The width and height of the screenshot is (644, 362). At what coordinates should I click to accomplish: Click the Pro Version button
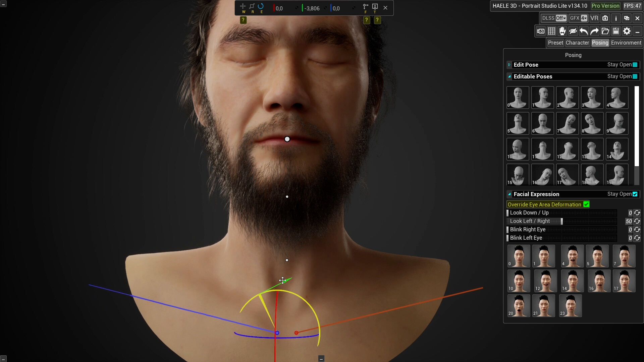[x=605, y=6]
